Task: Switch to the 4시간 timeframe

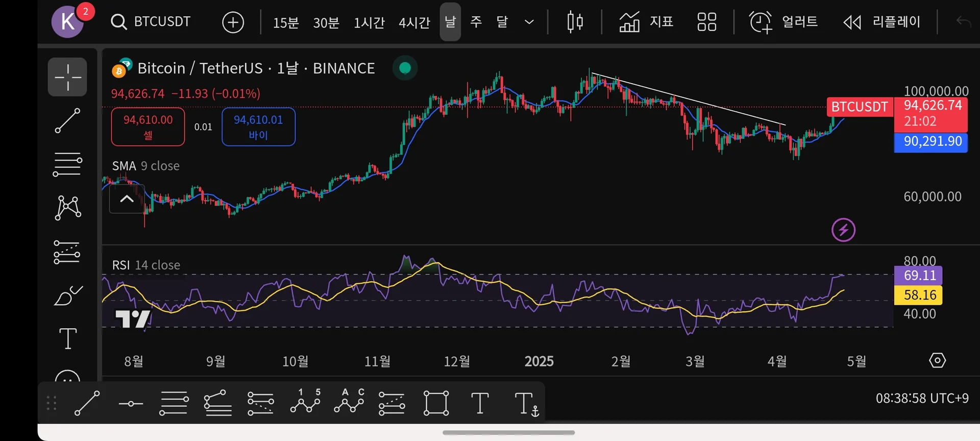Action: (x=414, y=22)
